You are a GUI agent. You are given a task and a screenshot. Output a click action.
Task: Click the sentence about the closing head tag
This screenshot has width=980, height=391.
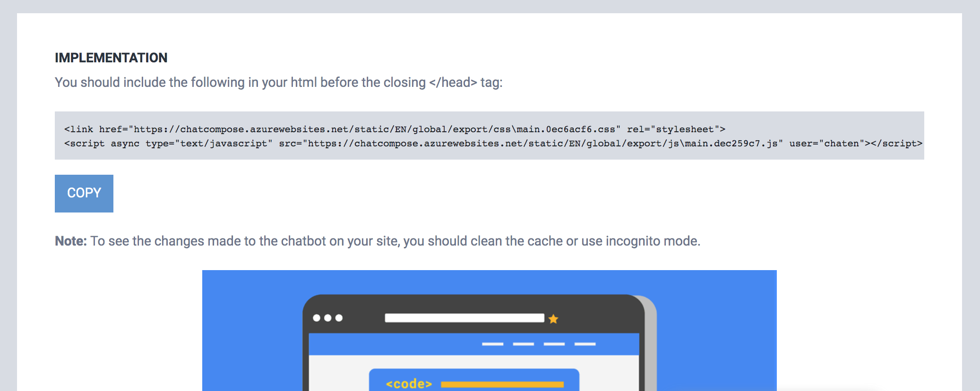pos(279,82)
